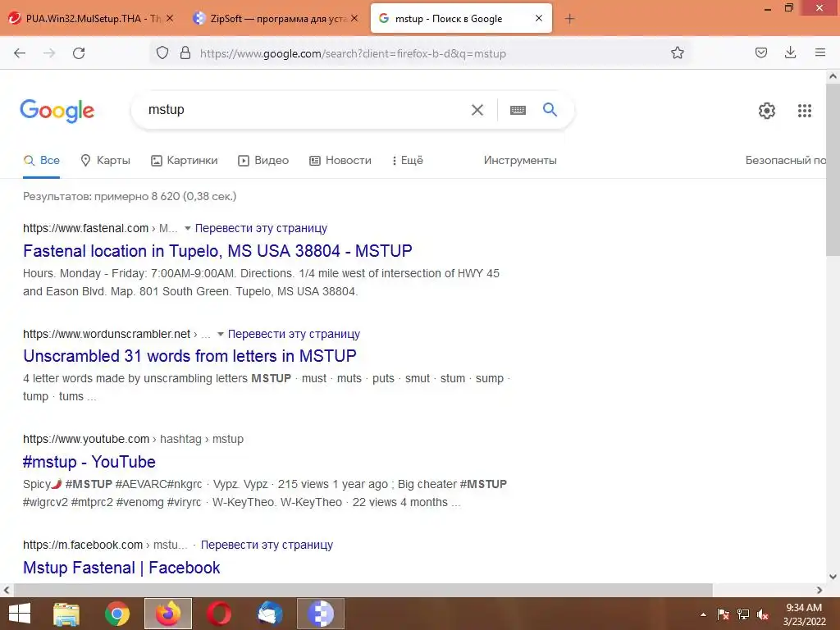Viewport: 840px width, 630px height.
Task: Open a new browser tab
Action: point(569,19)
